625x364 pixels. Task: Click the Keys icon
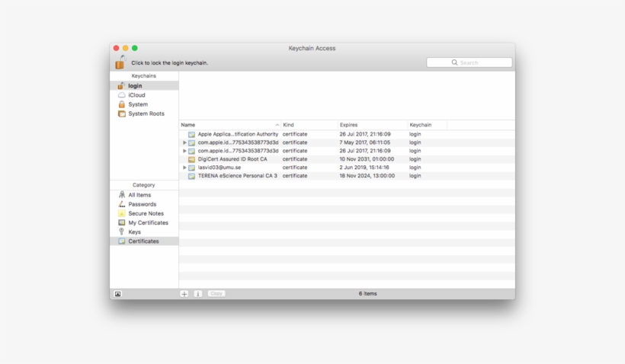(122, 231)
